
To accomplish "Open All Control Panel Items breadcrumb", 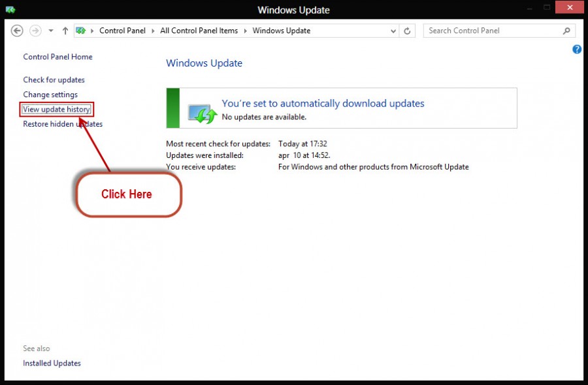I will click(x=199, y=31).
